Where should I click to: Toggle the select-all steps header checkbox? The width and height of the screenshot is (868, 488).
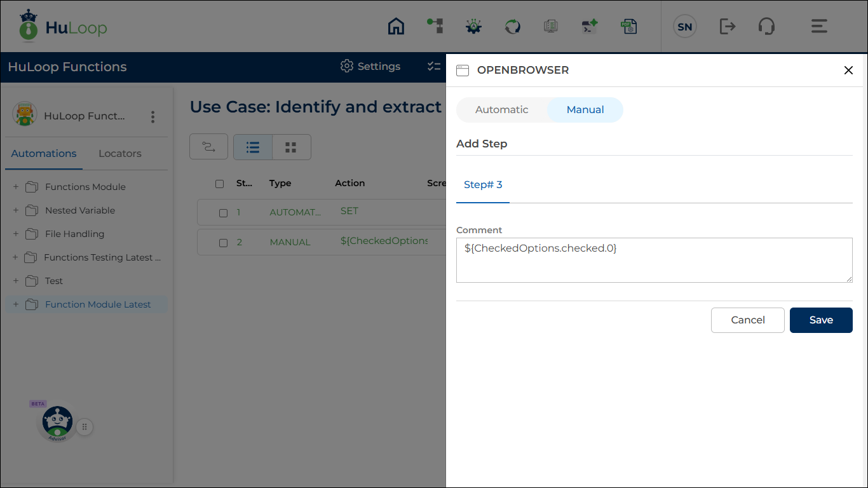pos(220,184)
